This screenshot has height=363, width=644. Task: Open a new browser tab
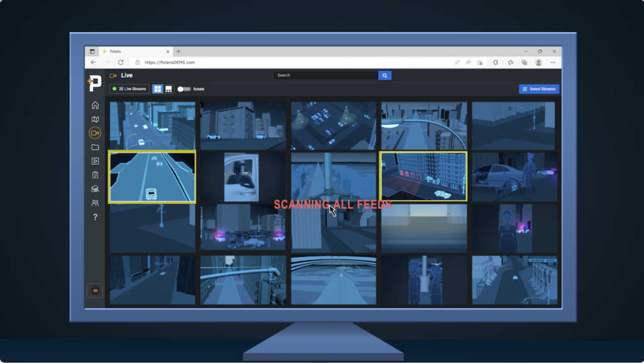179,52
